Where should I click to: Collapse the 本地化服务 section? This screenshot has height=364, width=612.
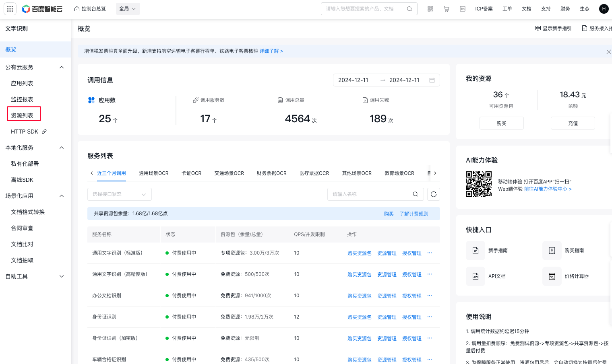(62, 148)
